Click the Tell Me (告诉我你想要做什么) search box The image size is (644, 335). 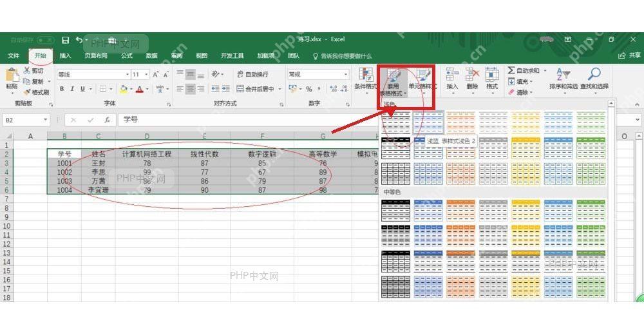click(x=342, y=56)
